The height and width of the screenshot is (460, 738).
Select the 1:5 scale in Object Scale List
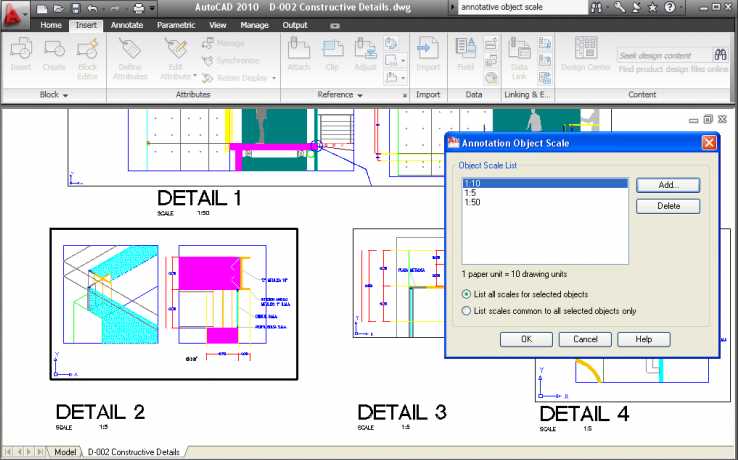click(x=545, y=193)
